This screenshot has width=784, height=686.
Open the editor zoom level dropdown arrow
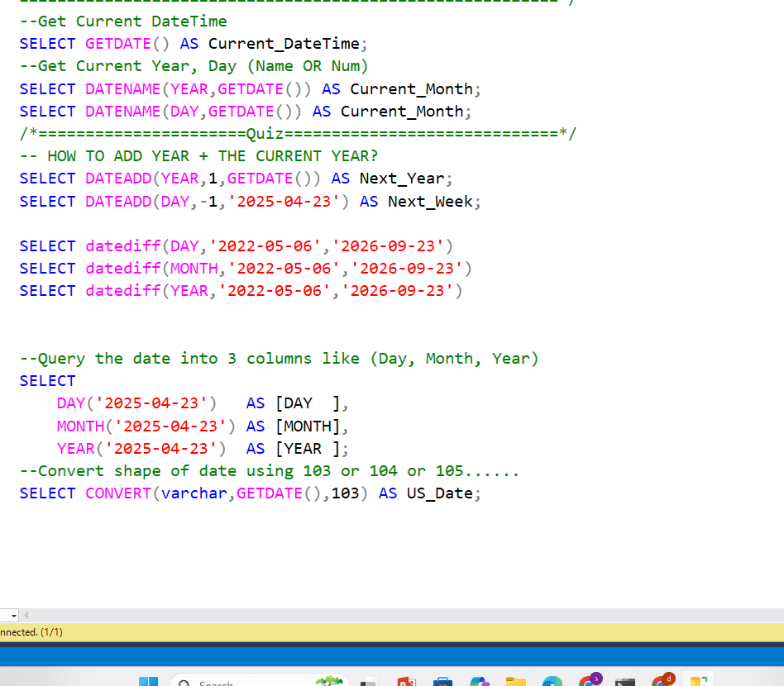pyautogui.click(x=13, y=616)
